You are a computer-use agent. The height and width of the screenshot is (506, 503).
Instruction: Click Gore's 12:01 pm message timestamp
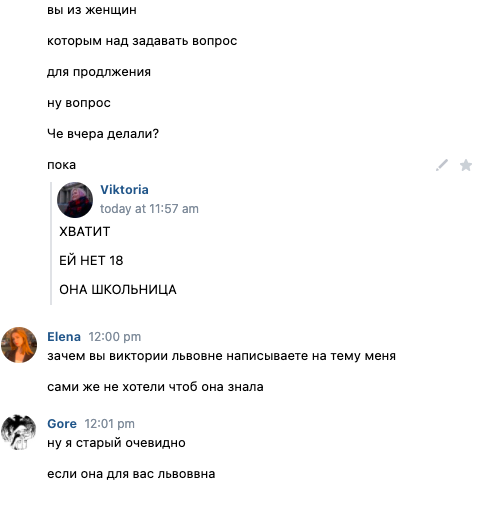pos(110,424)
